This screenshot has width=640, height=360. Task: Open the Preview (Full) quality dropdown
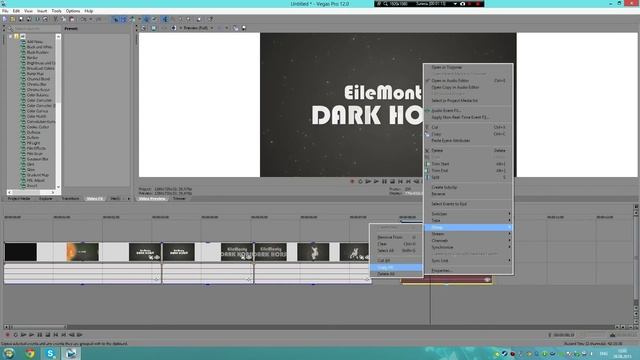tap(198, 28)
